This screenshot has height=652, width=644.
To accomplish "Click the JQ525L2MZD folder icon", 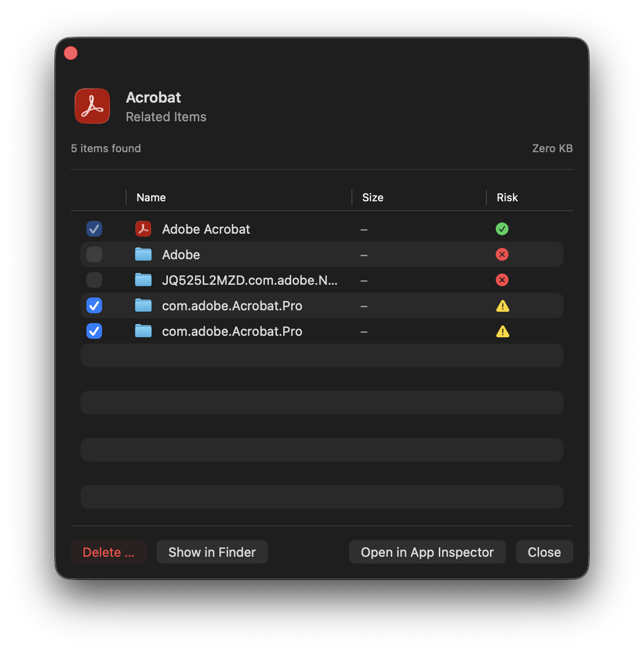I will coord(143,280).
